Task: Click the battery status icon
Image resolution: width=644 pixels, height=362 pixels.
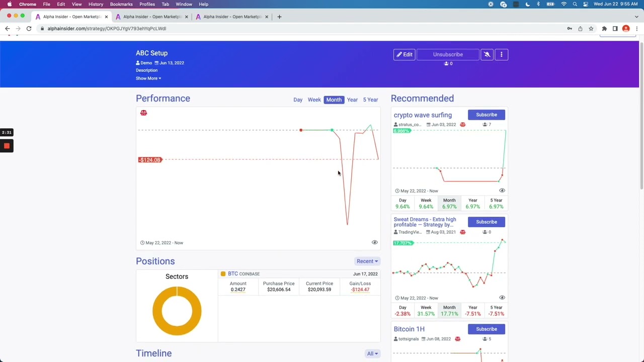Action: point(550,4)
